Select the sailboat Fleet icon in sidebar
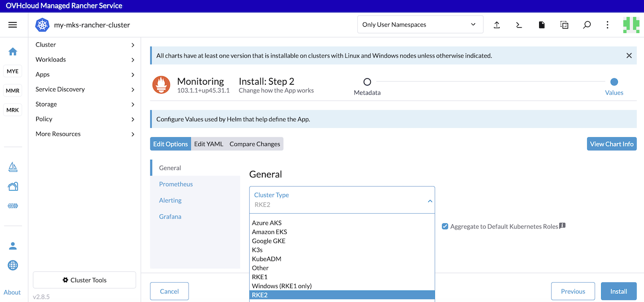Viewport: 644px width, 302px height. [x=12, y=167]
